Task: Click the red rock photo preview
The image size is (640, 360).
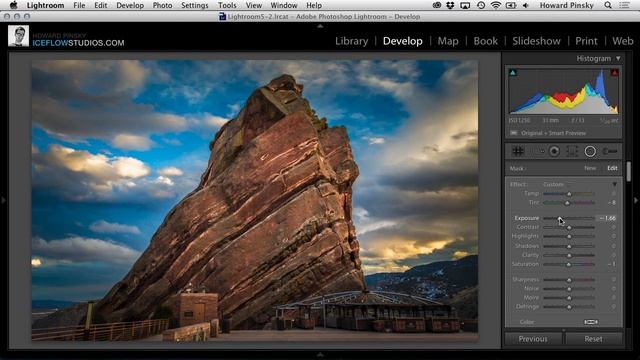Action: [x=255, y=201]
